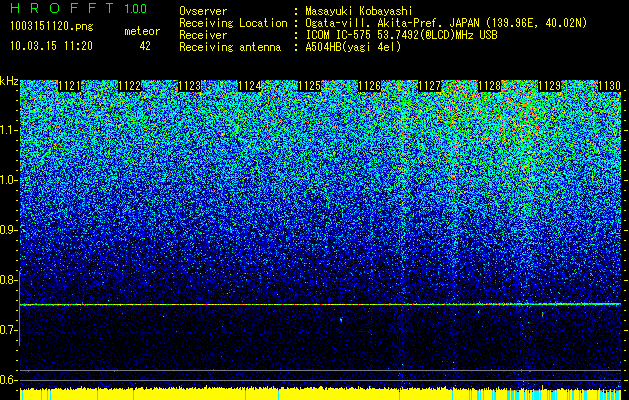The image size is (629, 400).
Task: Click the 1.0 frequency axis label
Action: coord(9,180)
